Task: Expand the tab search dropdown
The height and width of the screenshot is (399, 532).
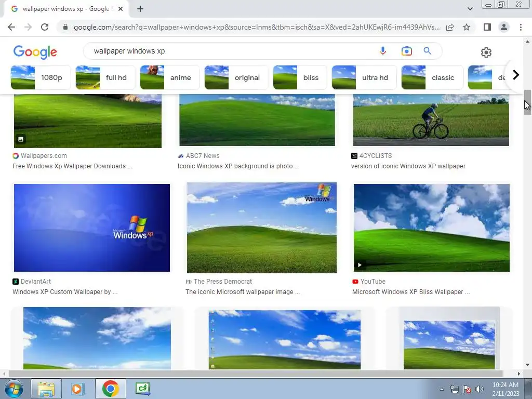Action: coord(470,9)
